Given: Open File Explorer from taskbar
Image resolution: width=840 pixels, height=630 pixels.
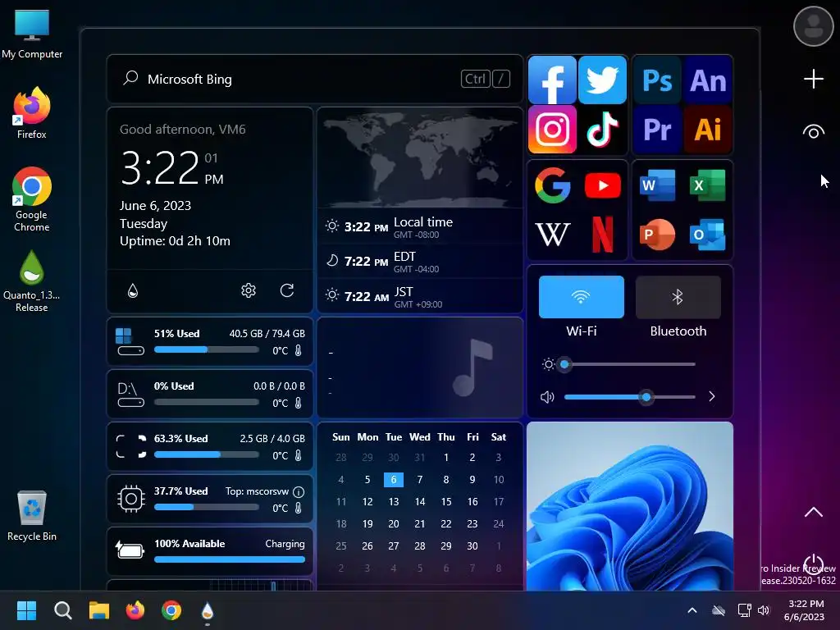Looking at the screenshot, I should (99, 610).
